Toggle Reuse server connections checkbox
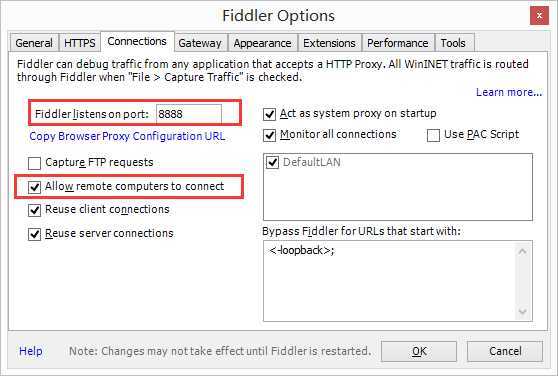Screen dimensions: 558x376 click(35, 234)
